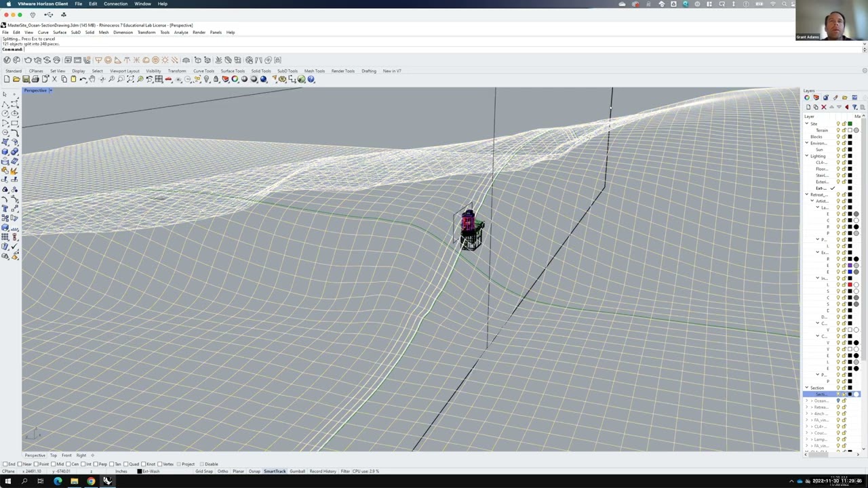Expand the Ocean... layer group
868x488 pixels.
pyautogui.click(x=807, y=401)
